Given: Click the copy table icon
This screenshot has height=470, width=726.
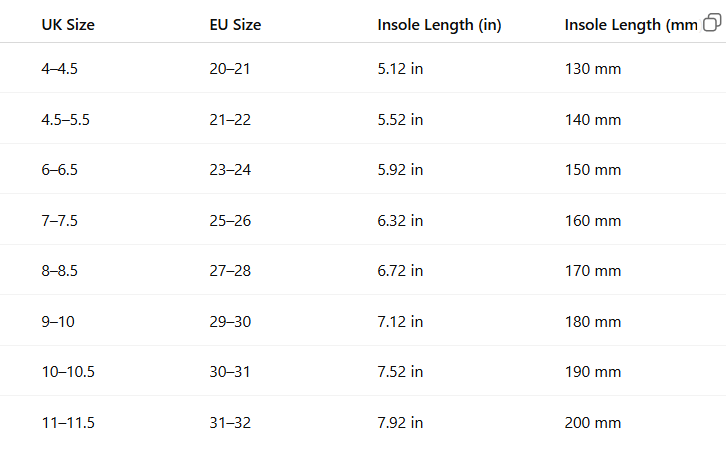Looking at the screenshot, I should tap(712, 22).
